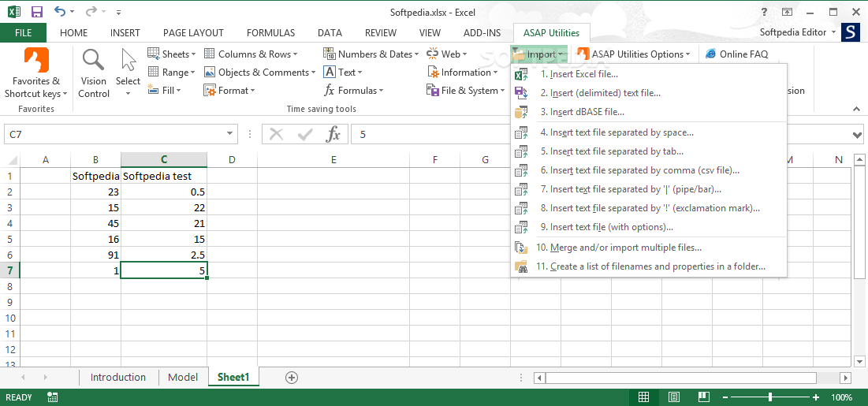Open Favorites & Shortcut keys
Screen dimensions: 868x406
36,74
